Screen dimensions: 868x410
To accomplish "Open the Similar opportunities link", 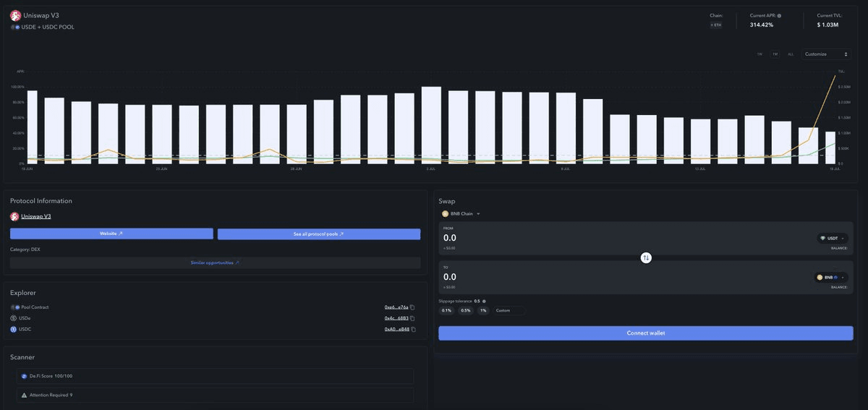I will coord(215,262).
